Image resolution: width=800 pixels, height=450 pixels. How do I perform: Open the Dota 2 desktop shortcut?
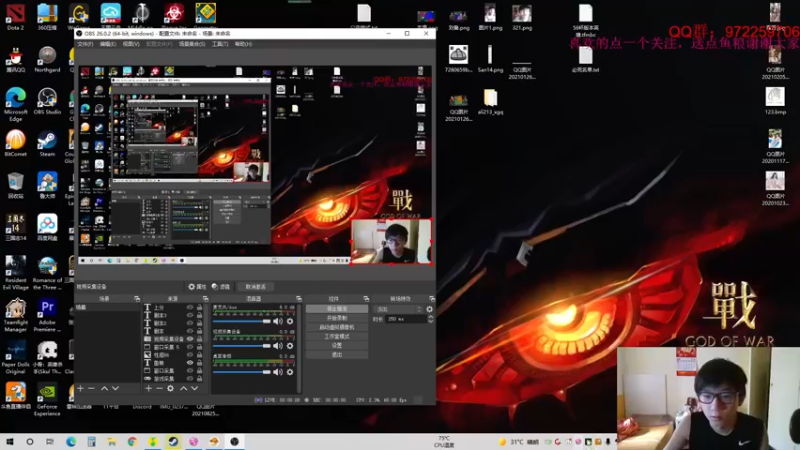coord(15,17)
